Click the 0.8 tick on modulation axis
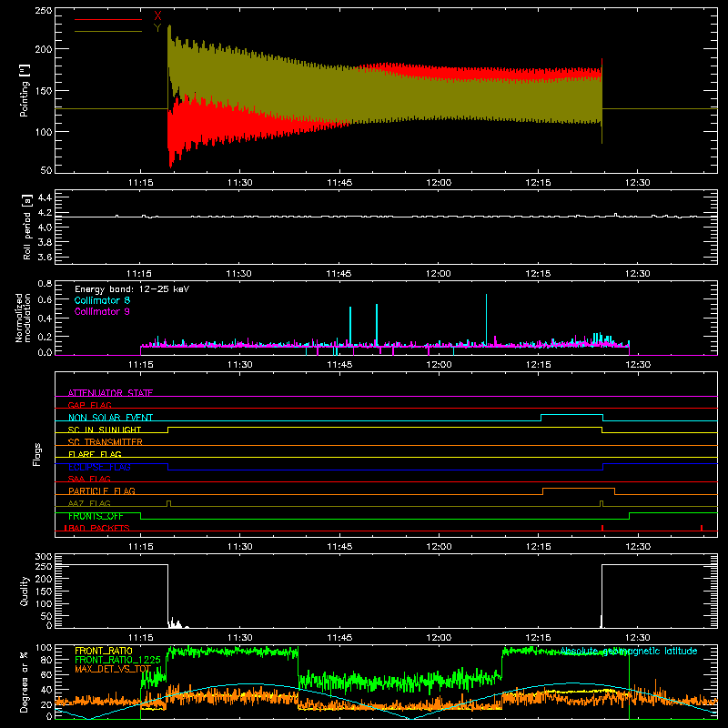The height and width of the screenshot is (728, 728). click(x=45, y=283)
